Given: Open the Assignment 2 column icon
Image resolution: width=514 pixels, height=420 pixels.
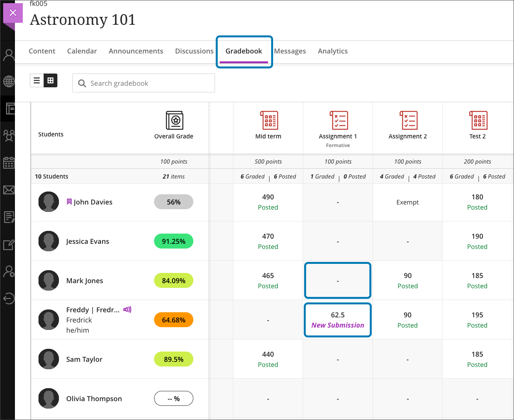Looking at the screenshot, I should pos(408,120).
